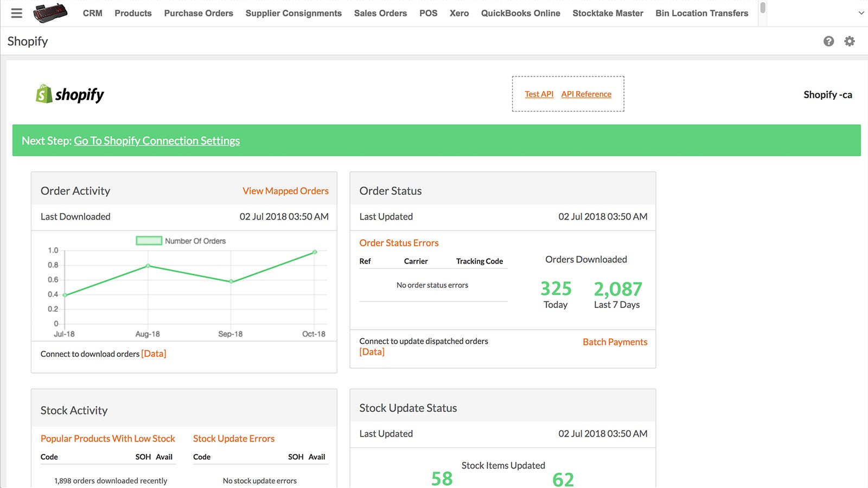Click the Stock Update Errors link
The height and width of the screenshot is (488, 868).
[234, 439]
